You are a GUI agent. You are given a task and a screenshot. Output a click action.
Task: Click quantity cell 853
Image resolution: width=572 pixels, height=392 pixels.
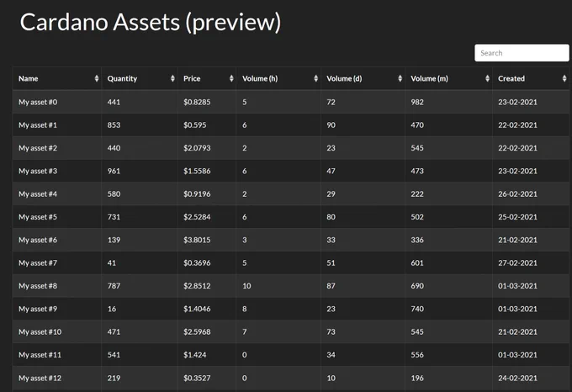(x=114, y=125)
